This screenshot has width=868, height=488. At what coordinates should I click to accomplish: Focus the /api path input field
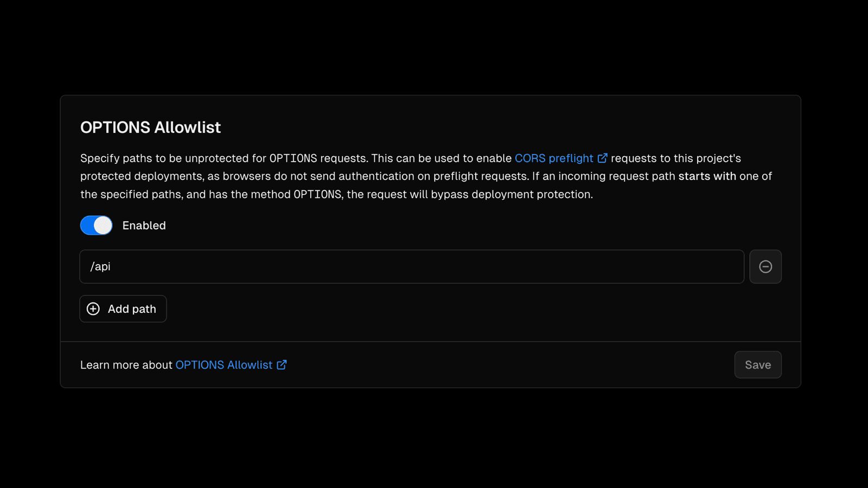[411, 267]
